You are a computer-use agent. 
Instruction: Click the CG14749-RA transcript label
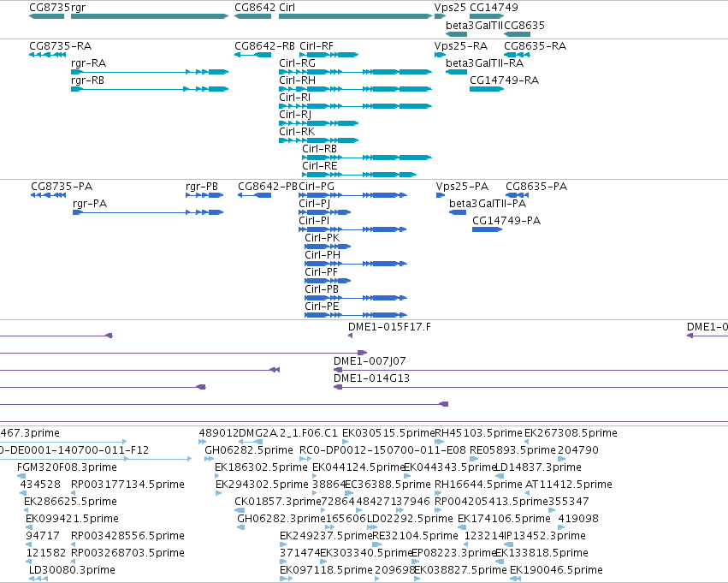point(504,80)
